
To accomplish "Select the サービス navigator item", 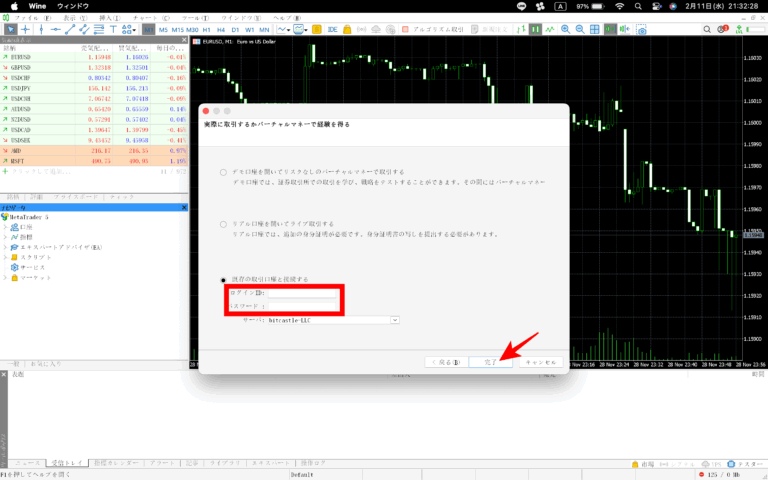I will click(x=28, y=267).
